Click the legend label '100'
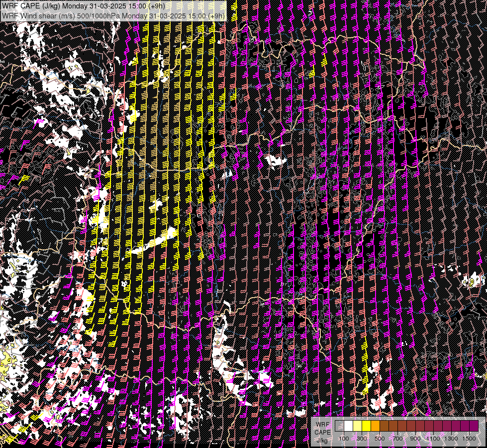 344,439
